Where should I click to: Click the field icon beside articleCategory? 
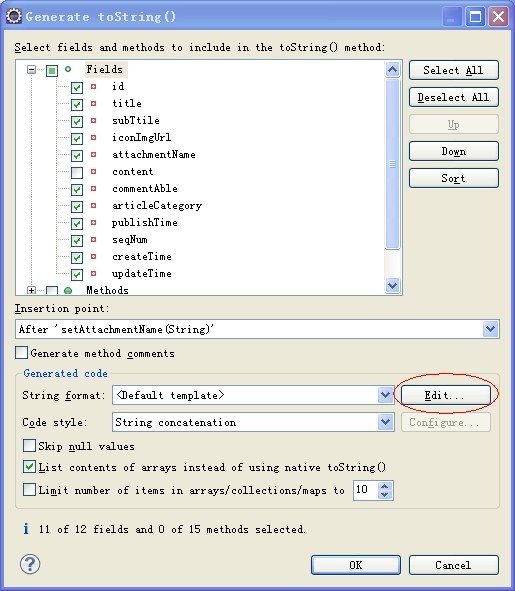[93, 205]
